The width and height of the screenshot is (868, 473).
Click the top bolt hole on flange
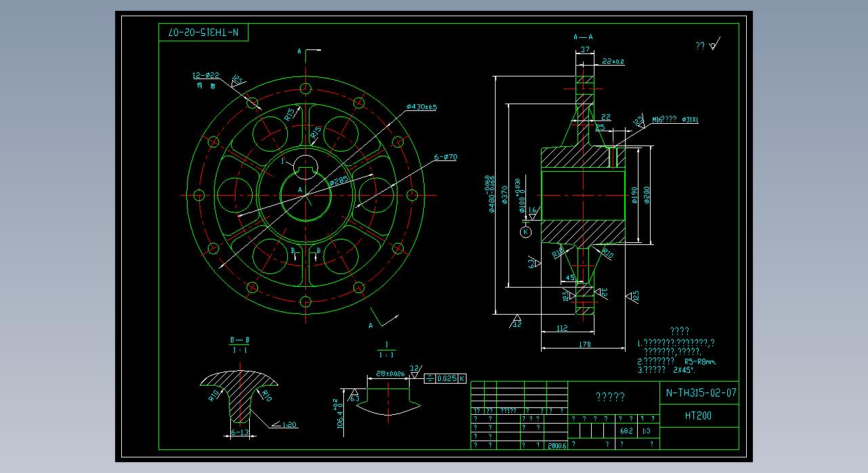point(306,88)
